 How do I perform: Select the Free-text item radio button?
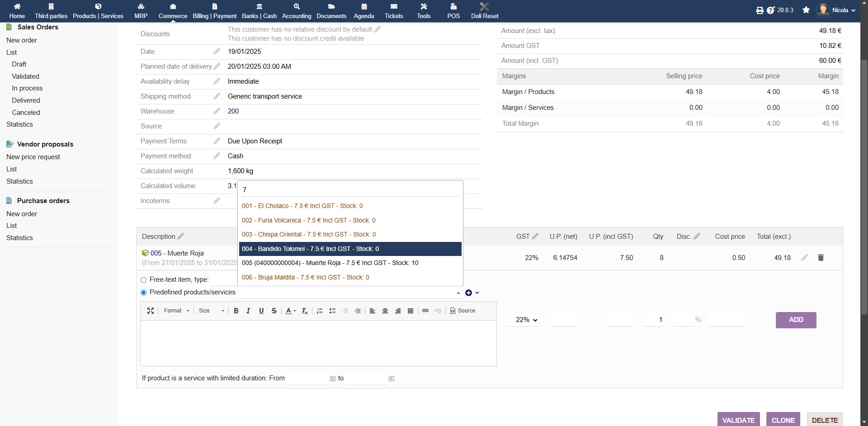tap(144, 280)
